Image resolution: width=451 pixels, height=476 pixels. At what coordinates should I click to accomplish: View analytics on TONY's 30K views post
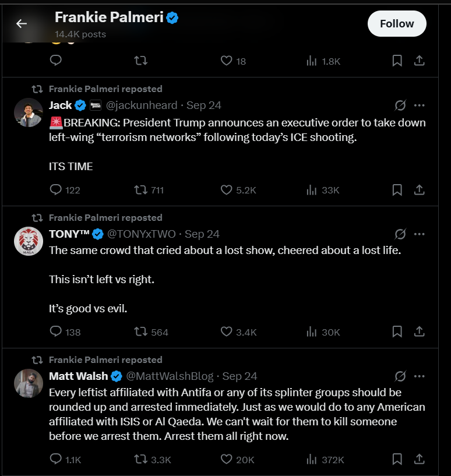323,332
